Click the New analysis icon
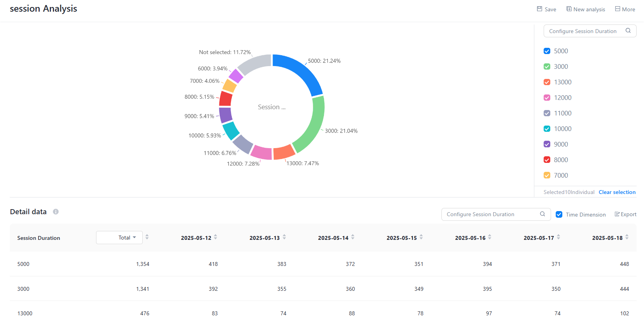The width and height of the screenshot is (644, 318). coord(569,9)
